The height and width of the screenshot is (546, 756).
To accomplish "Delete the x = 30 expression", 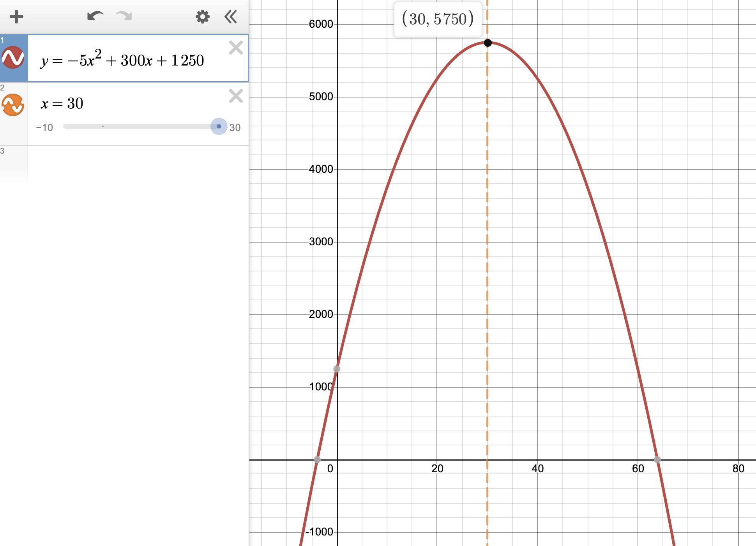I will tap(236, 96).
